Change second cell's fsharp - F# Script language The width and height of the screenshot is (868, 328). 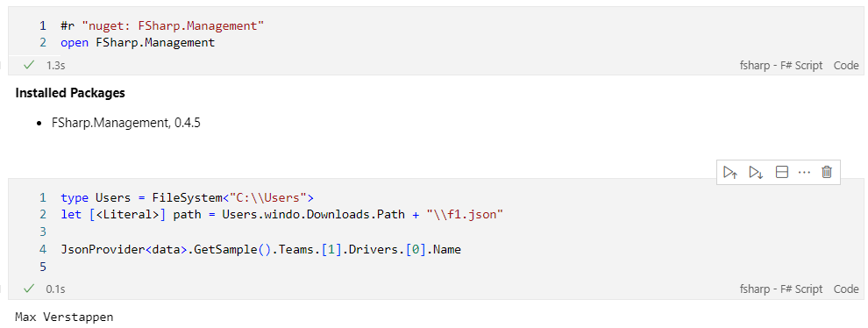(x=781, y=289)
